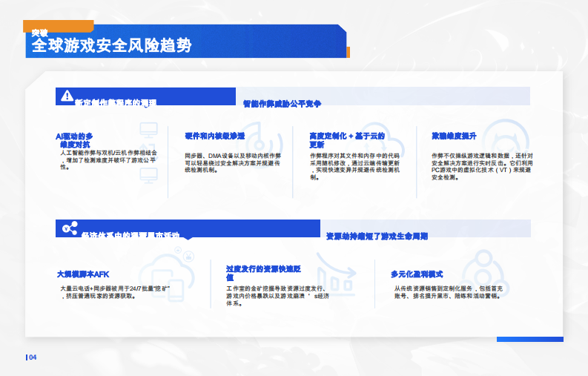The image size is (588, 376).
Task: Click the paragraph starting 人工智能作弊与双机
Action: point(108,160)
